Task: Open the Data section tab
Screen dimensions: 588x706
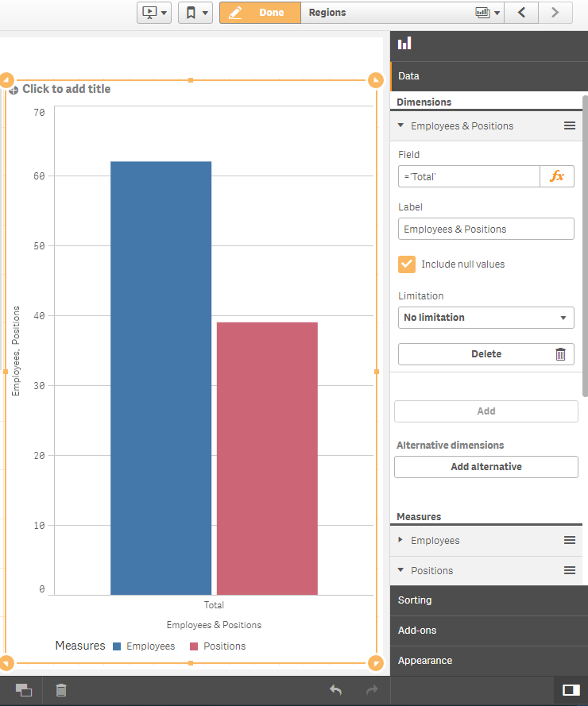Action: pyautogui.click(x=489, y=76)
